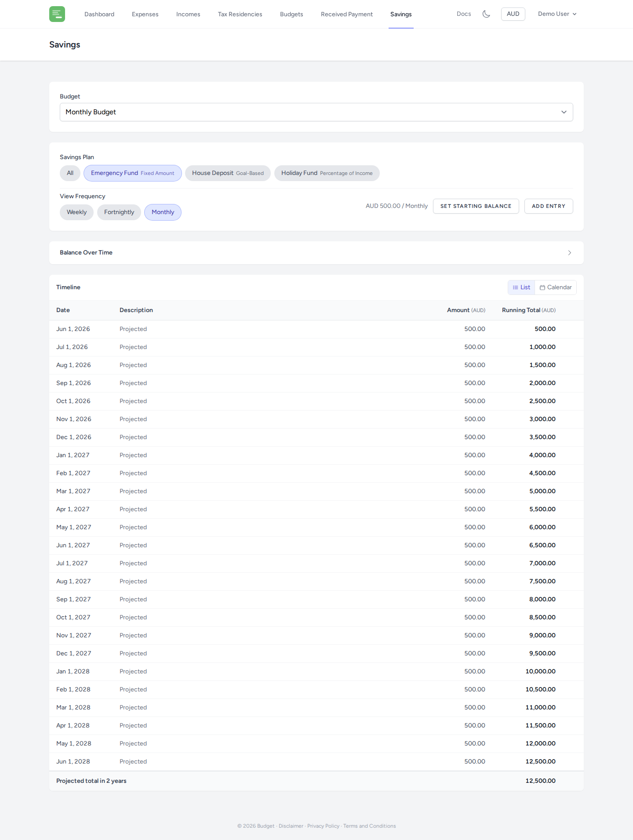Viewport: 633px width, 840px height.
Task: Expand the Balance Over Time panel
Action: tap(316, 253)
